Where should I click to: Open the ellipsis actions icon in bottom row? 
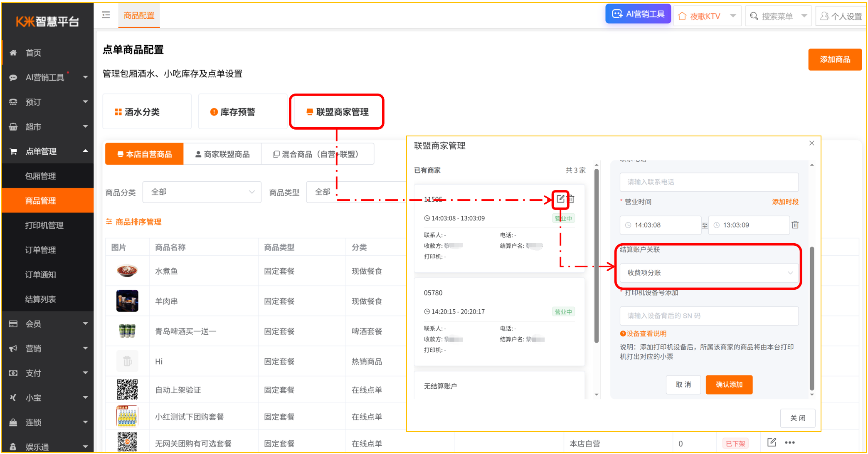click(789, 442)
